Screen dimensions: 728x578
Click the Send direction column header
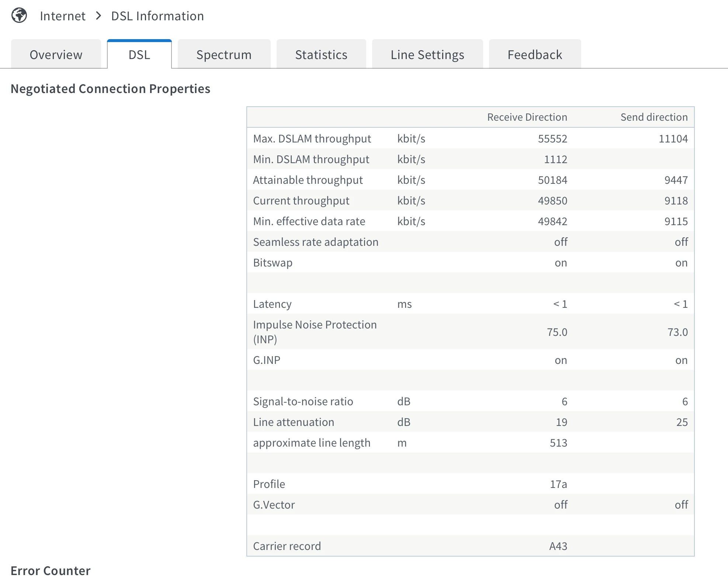[x=654, y=117]
